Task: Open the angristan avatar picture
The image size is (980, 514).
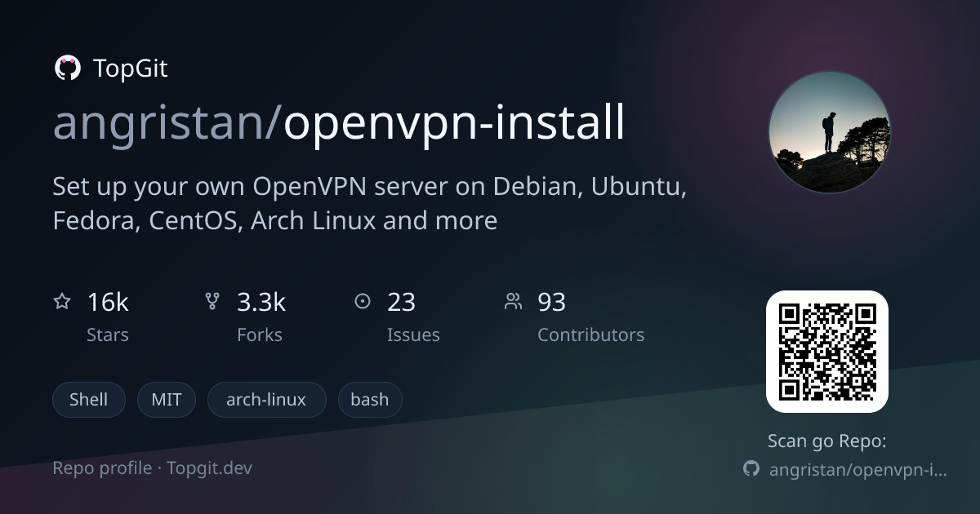Action: click(x=829, y=132)
